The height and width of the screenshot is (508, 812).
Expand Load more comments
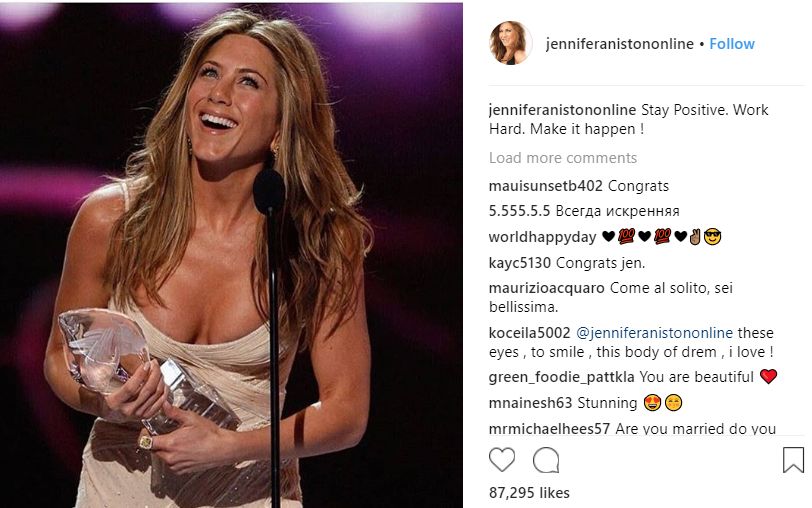563,158
